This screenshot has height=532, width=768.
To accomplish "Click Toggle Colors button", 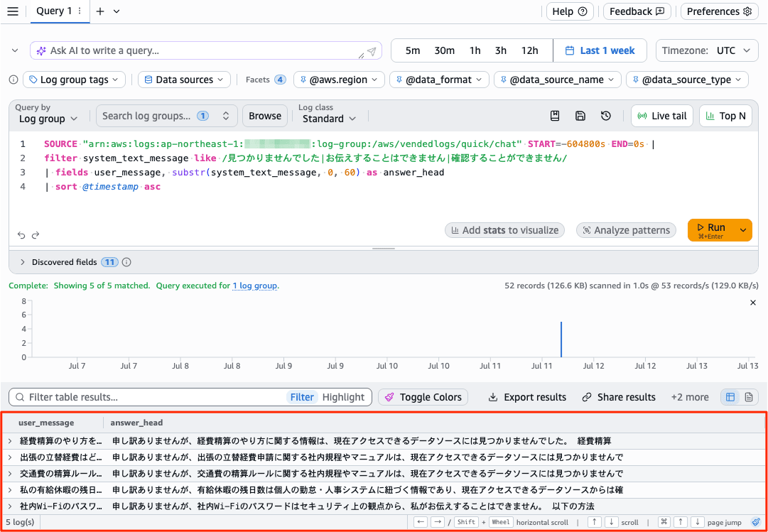I will pos(423,397).
